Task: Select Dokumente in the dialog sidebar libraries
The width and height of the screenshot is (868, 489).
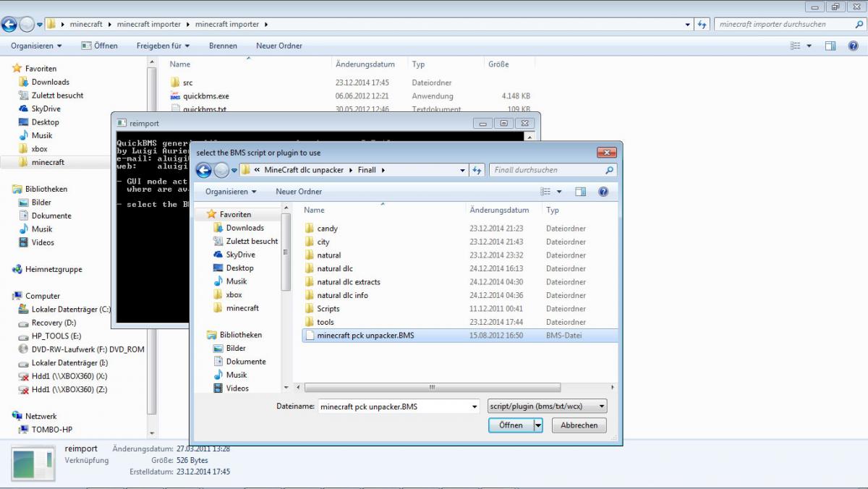Action: (246, 362)
